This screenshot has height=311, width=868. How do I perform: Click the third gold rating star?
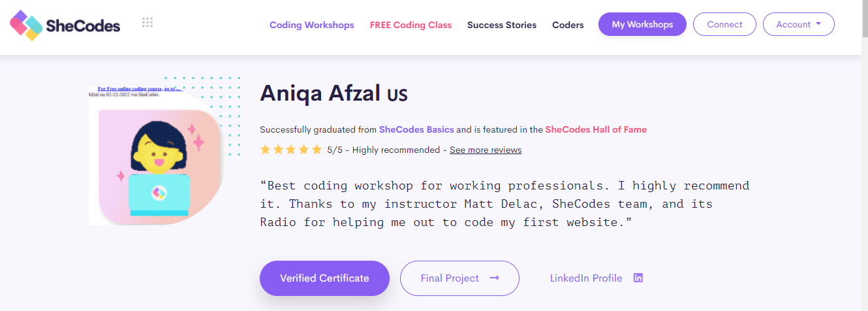point(291,150)
